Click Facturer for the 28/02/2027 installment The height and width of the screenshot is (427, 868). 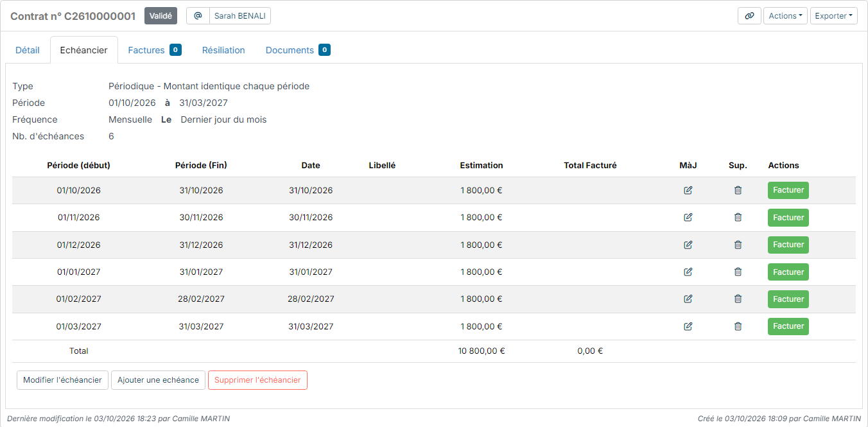tap(788, 299)
